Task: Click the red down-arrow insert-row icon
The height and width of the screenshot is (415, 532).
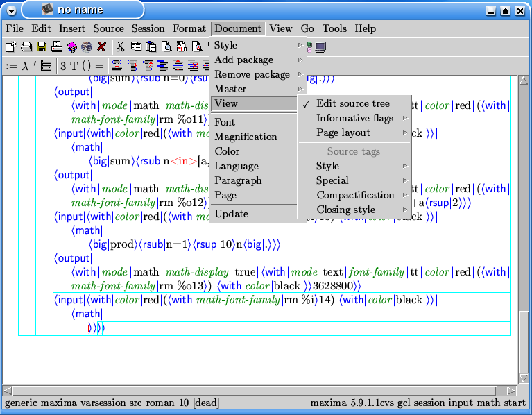Action: coord(117,65)
